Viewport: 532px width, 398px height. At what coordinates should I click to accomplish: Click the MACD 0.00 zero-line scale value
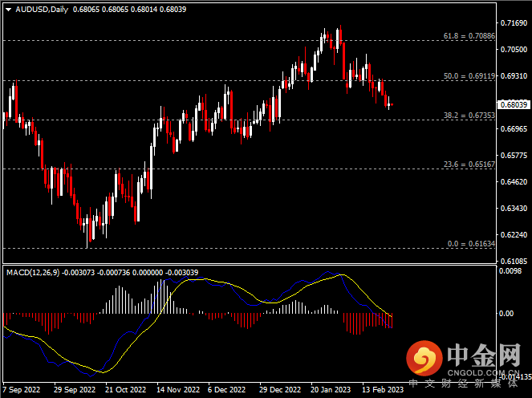506,313
